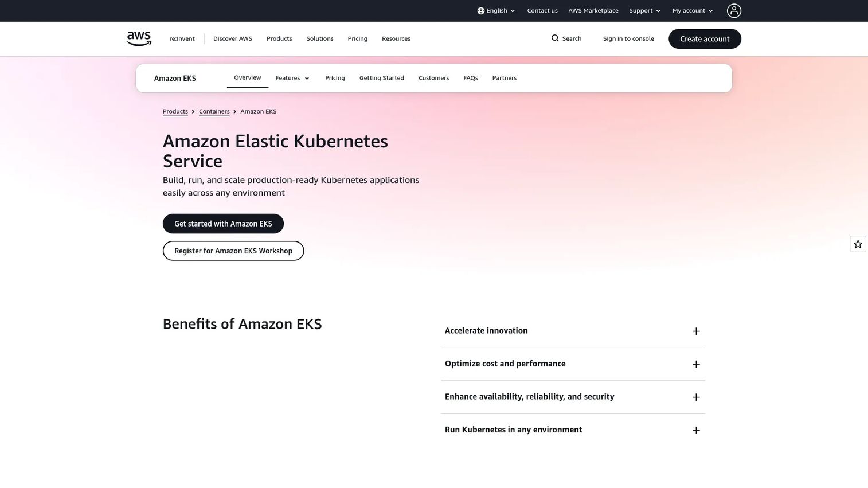
Task: Click the search magnifier icon
Action: tap(554, 38)
